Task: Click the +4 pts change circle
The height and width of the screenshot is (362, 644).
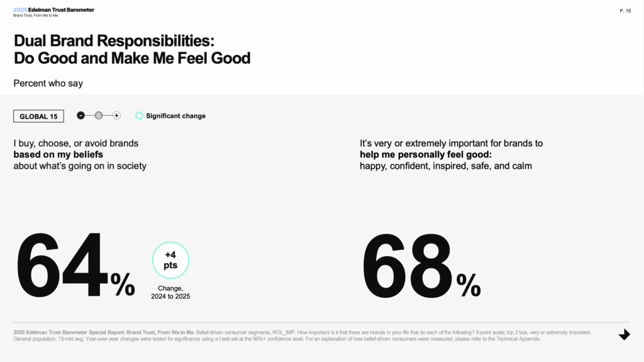Action: click(x=170, y=260)
